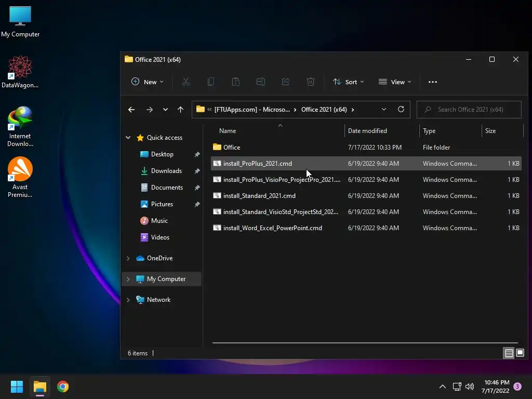Image resolution: width=532 pixels, height=399 pixels.
Task: Show hidden system tray icons
Action: point(443,387)
